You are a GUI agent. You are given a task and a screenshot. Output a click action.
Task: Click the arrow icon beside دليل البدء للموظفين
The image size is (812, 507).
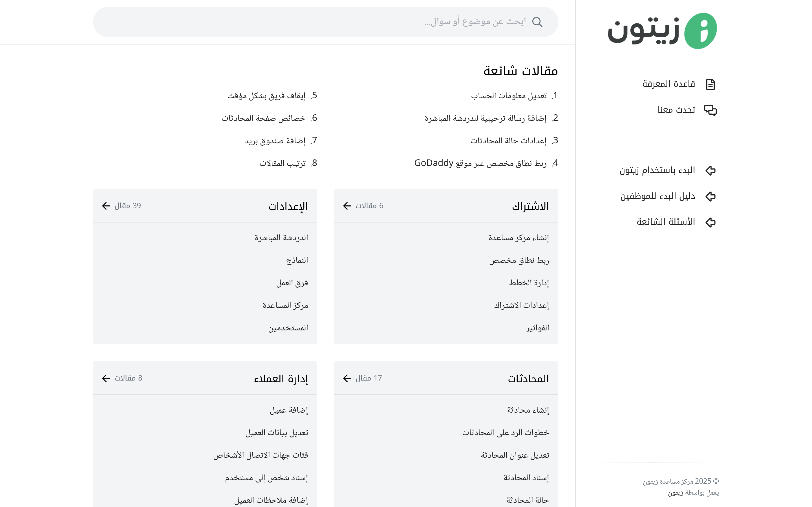point(710,196)
